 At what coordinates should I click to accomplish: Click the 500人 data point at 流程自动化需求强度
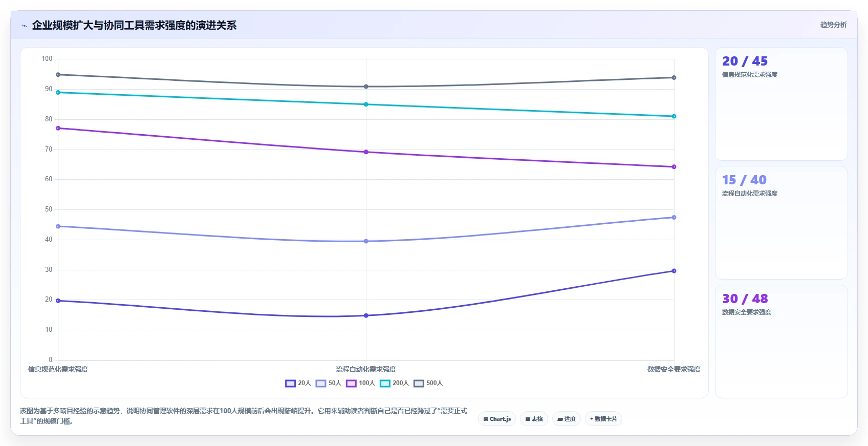coord(366,87)
